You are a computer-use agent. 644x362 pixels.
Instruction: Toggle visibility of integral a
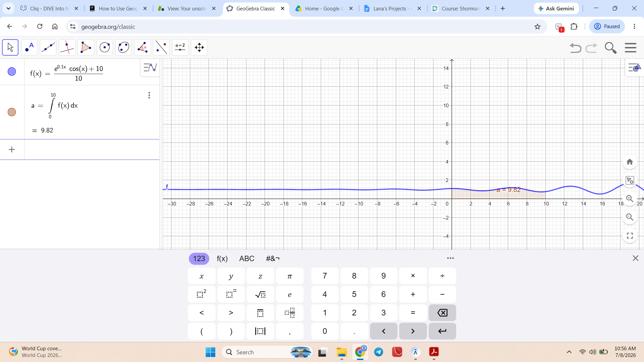[x=12, y=112]
